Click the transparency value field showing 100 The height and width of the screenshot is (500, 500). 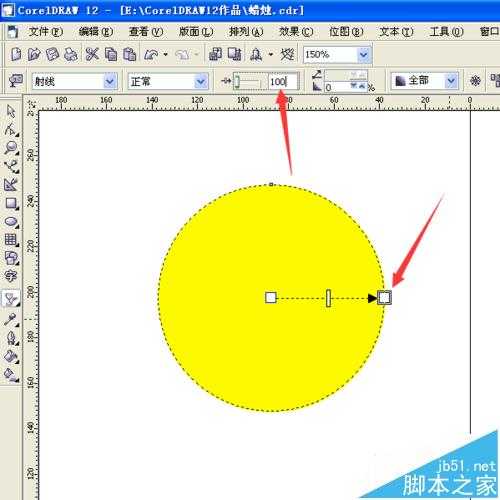click(x=283, y=81)
